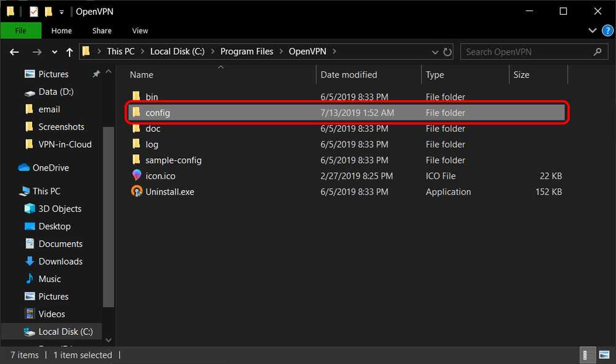Click the Back navigation arrow

point(15,52)
